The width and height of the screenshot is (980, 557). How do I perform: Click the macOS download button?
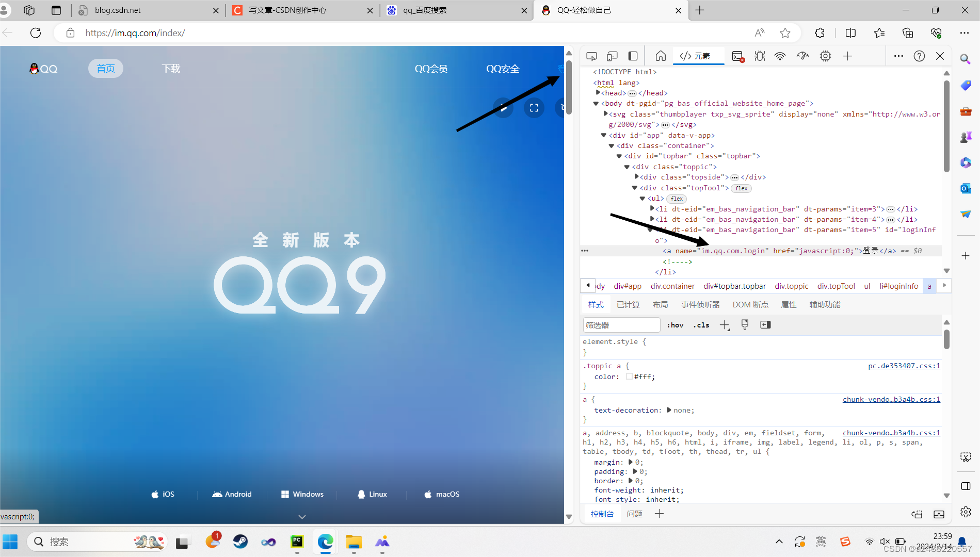tap(442, 494)
